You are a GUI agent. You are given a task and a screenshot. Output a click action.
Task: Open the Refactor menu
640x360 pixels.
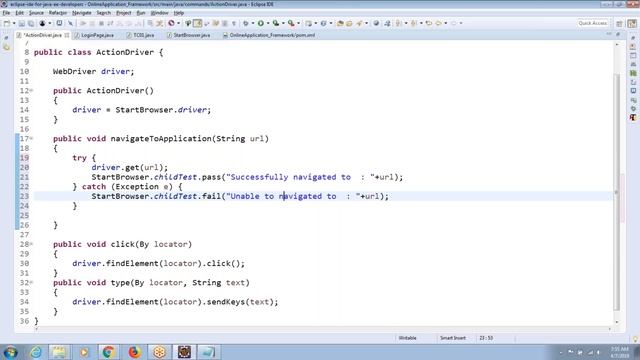click(58, 13)
